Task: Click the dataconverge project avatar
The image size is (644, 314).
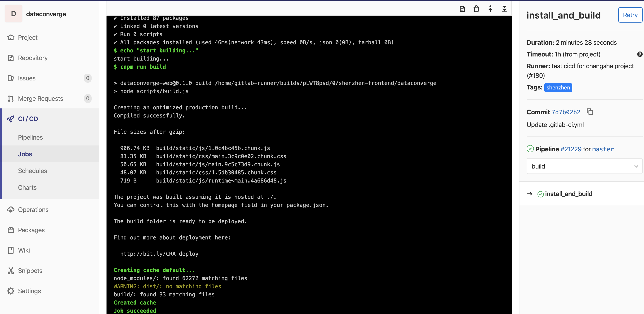Action: click(14, 14)
